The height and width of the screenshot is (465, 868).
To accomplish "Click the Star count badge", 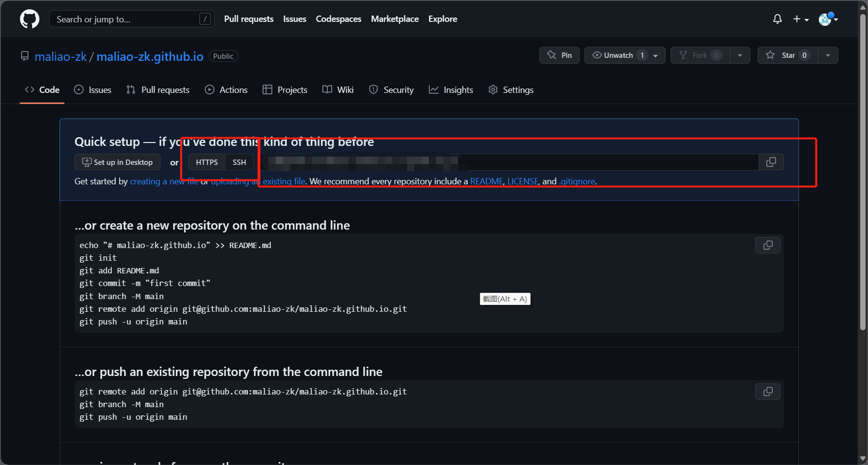I will 804,55.
